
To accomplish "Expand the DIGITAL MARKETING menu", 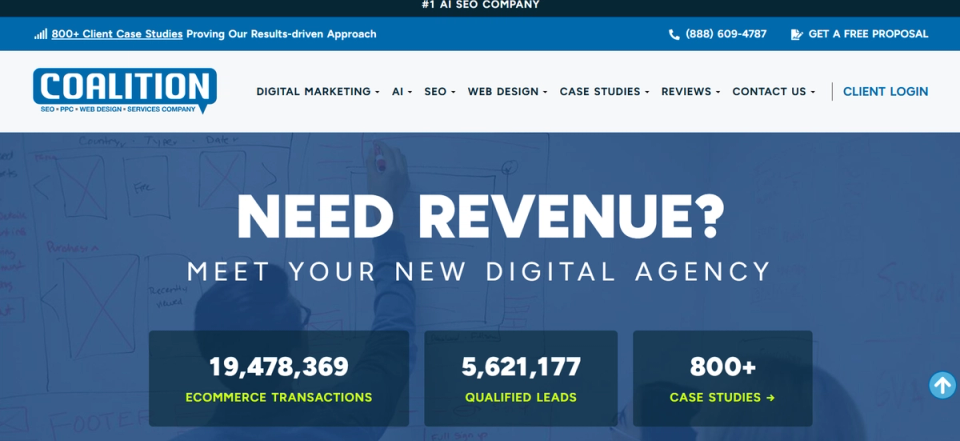I will tap(318, 91).
